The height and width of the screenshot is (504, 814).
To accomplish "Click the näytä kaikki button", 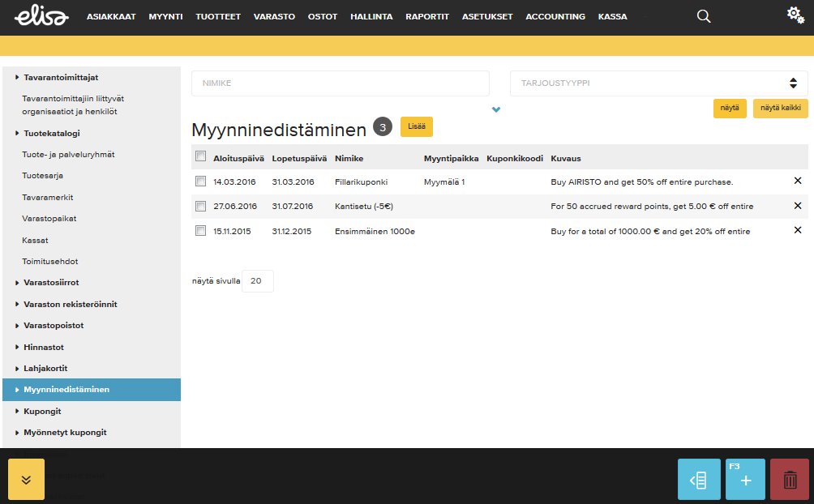I will [x=780, y=108].
